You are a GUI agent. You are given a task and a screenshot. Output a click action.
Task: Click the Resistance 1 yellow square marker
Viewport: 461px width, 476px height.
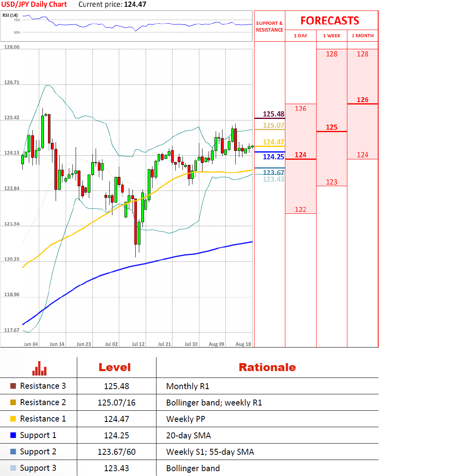click(13, 419)
